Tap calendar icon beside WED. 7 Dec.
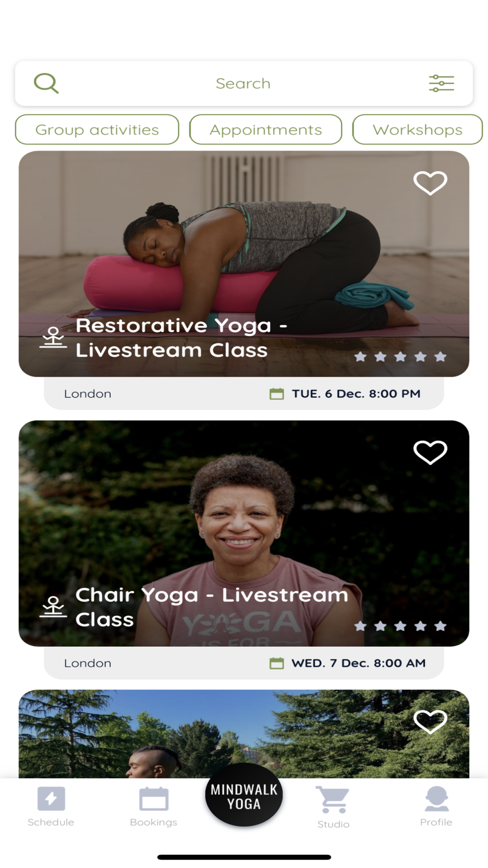The width and height of the screenshot is (488, 868). click(x=277, y=663)
